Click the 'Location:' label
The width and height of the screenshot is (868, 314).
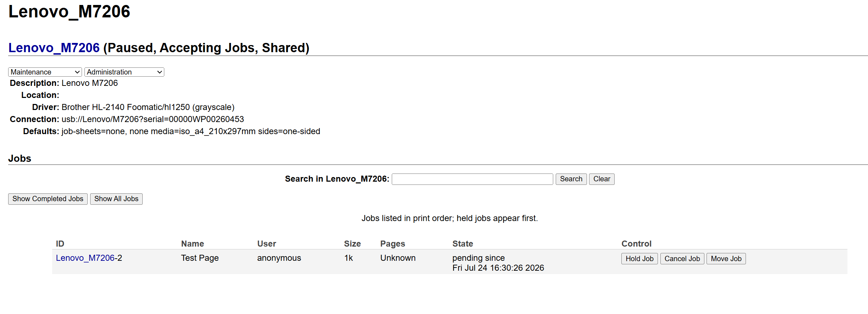[40, 95]
